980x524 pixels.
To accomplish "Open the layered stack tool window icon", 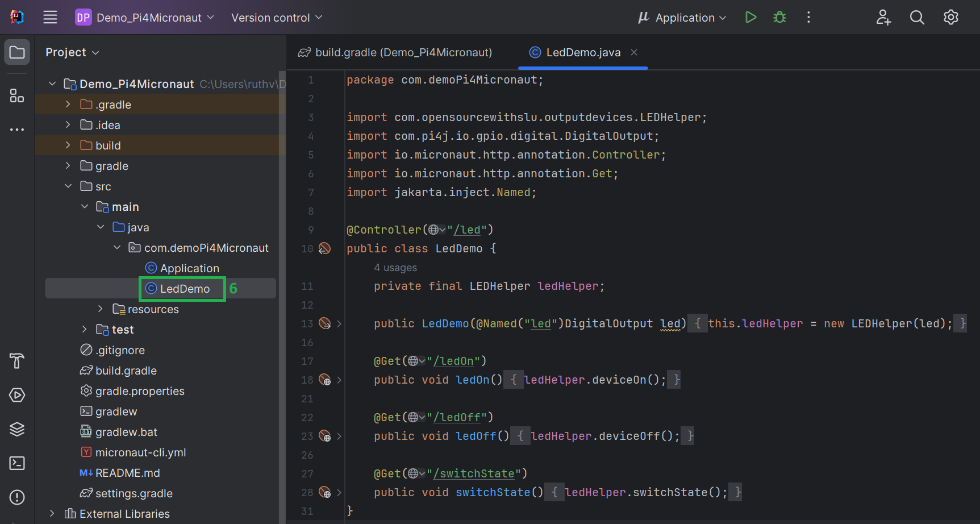I will click(x=17, y=429).
